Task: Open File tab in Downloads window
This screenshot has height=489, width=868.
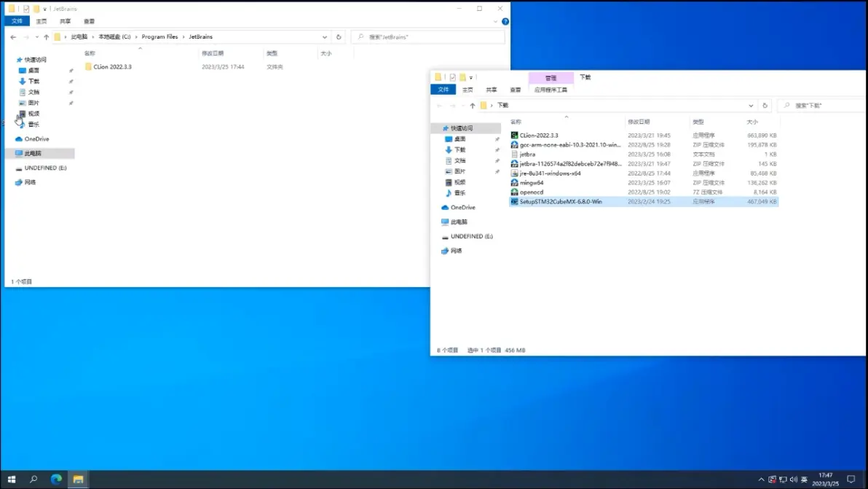Action: pyautogui.click(x=443, y=90)
